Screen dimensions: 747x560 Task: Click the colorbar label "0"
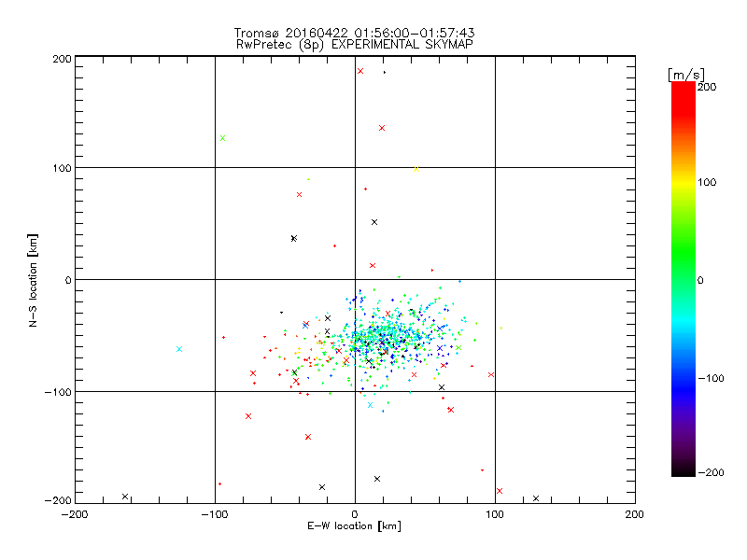[700, 280]
